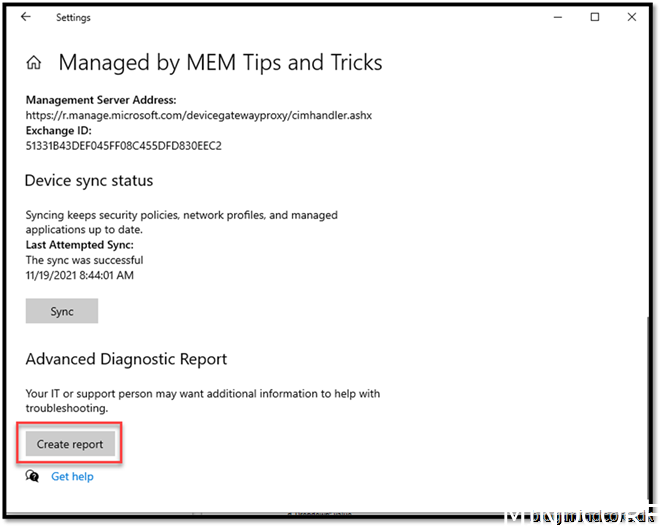Go back using the Settings back arrow

click(x=25, y=17)
